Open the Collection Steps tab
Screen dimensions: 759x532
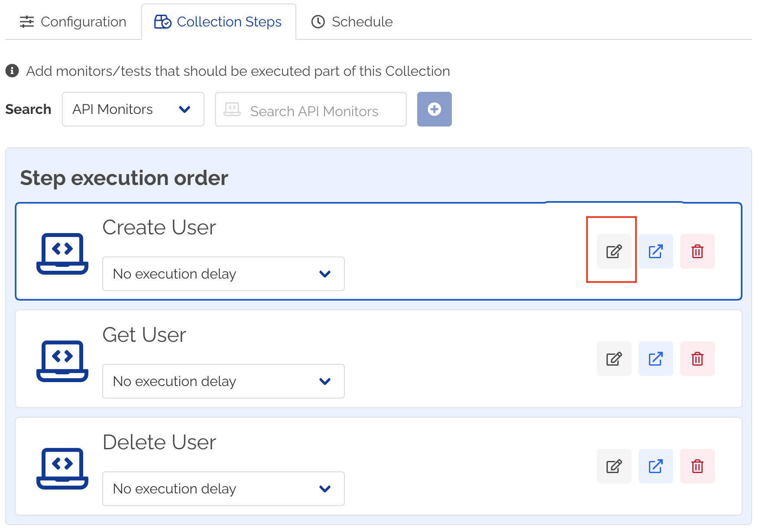(218, 22)
